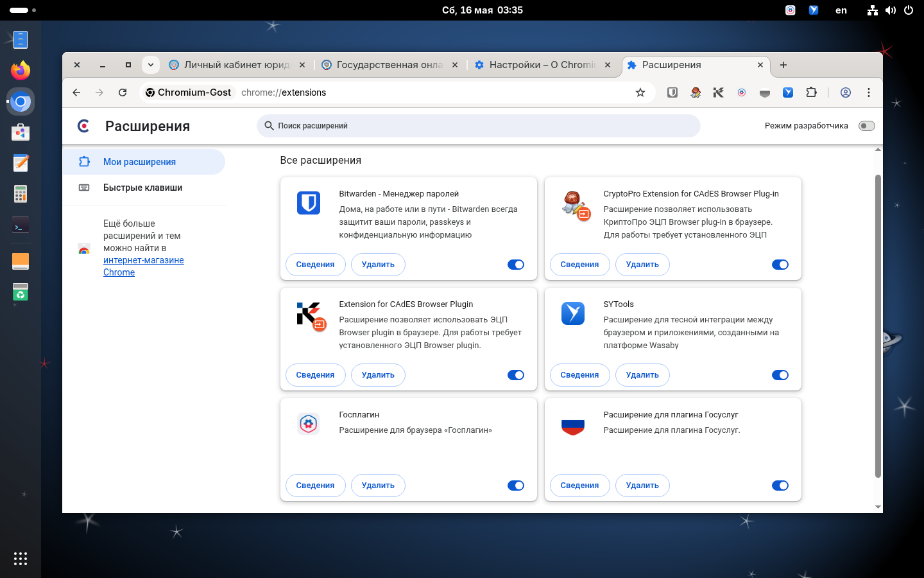Screen dimensions: 924x578
Task: Click Сведения for Bitwarden
Action: 315,265
